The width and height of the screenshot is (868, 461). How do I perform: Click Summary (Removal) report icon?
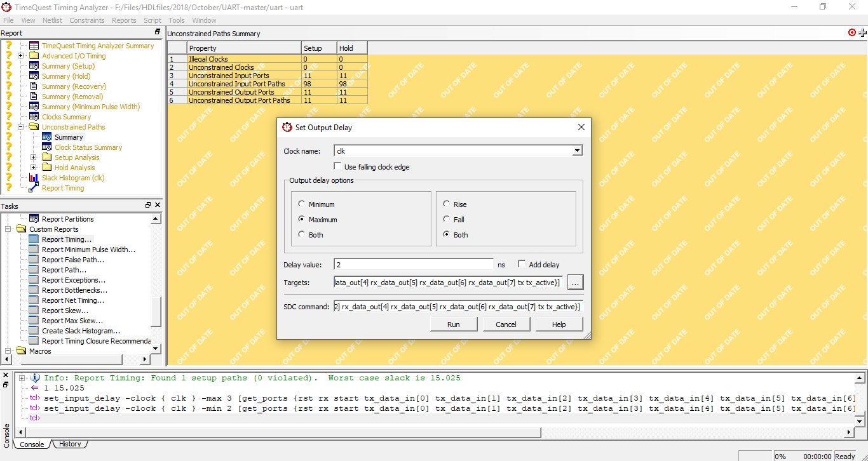point(34,97)
